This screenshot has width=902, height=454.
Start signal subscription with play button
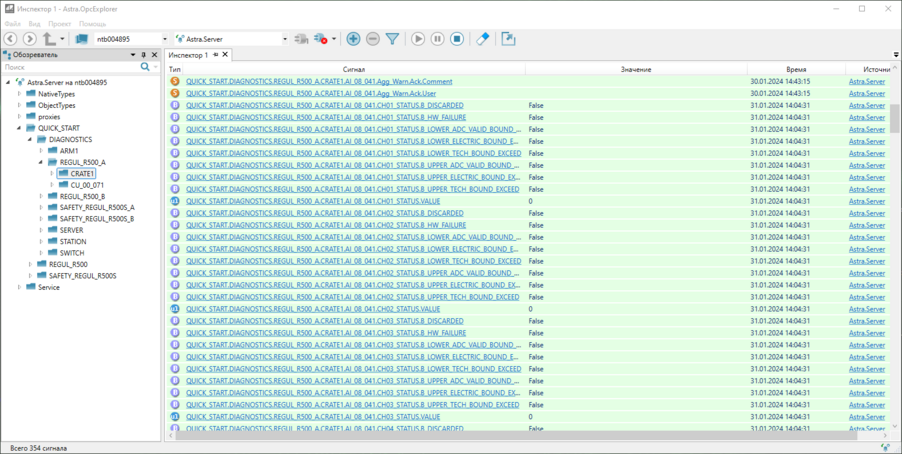418,39
